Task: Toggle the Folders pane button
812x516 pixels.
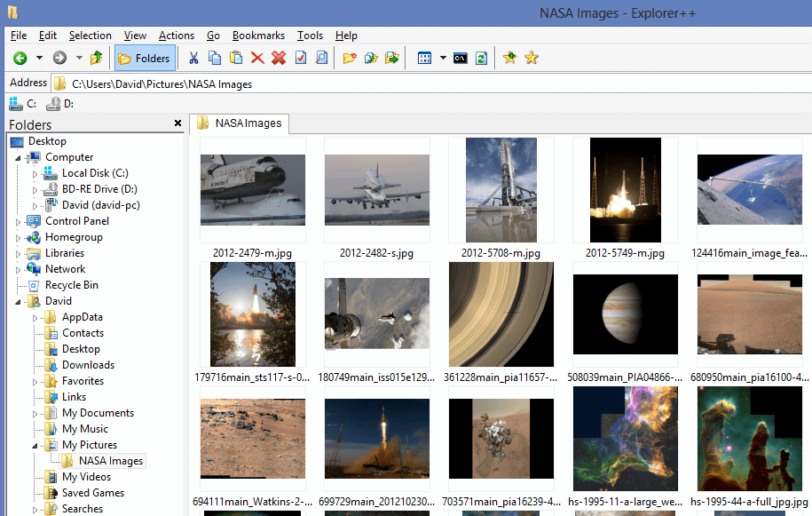Action: 144,58
